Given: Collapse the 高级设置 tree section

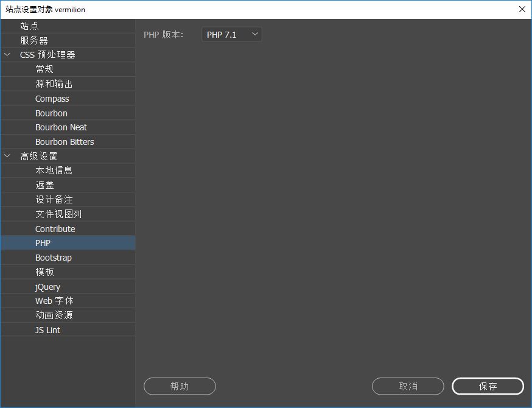Looking at the screenshot, I should click(x=7, y=156).
